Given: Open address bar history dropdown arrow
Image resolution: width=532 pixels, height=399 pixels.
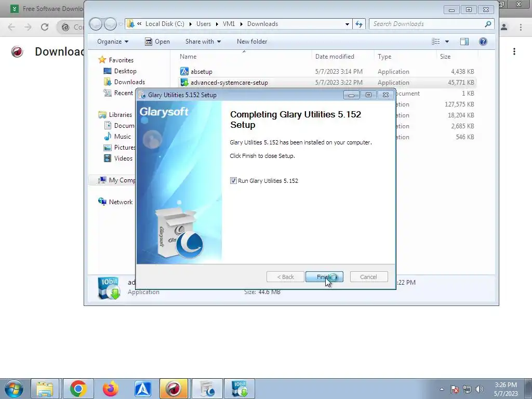Looking at the screenshot, I should point(347,24).
